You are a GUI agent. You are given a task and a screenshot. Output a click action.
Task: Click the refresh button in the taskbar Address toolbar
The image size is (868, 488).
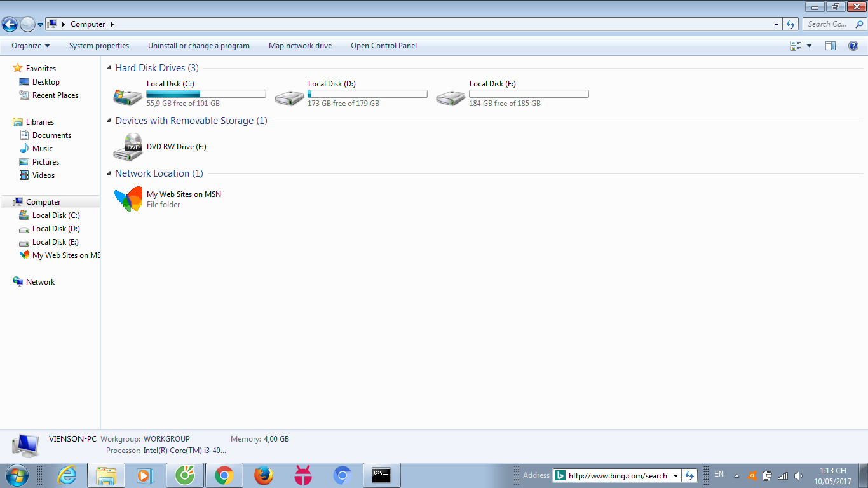click(x=689, y=475)
